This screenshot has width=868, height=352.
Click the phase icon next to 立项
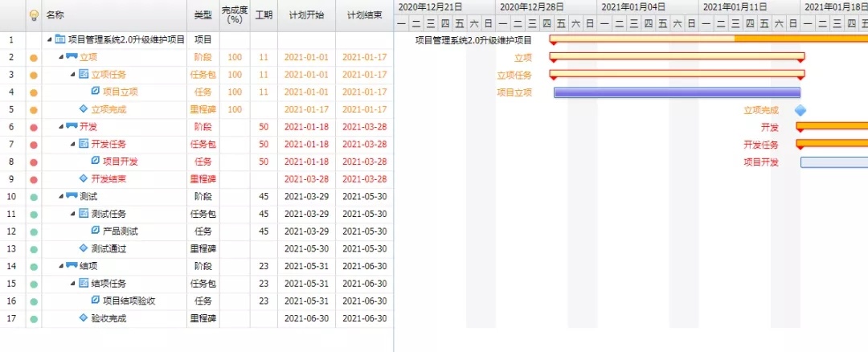72,56
